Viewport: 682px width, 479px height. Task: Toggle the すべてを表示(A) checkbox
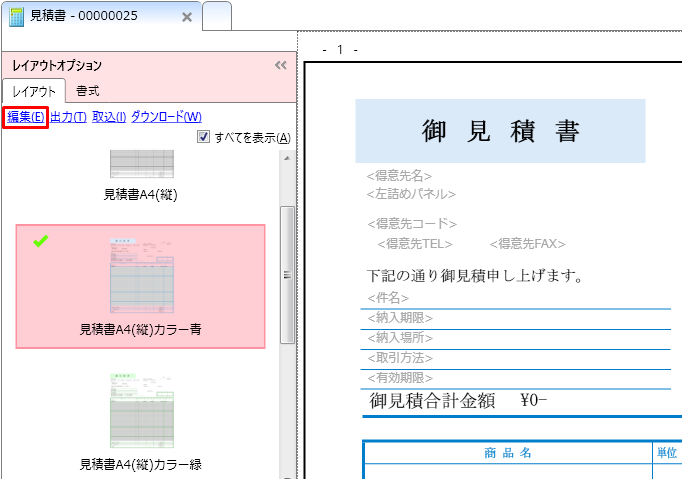(x=203, y=137)
